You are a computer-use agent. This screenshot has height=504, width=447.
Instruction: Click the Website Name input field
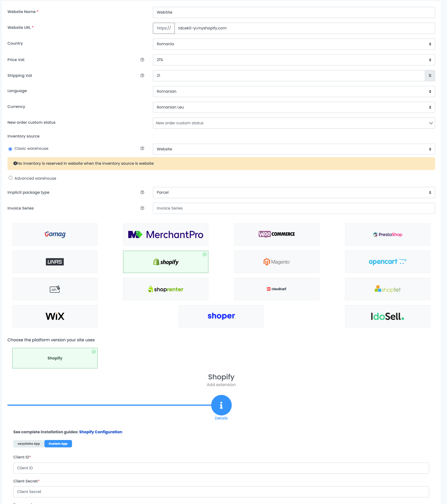(x=294, y=12)
